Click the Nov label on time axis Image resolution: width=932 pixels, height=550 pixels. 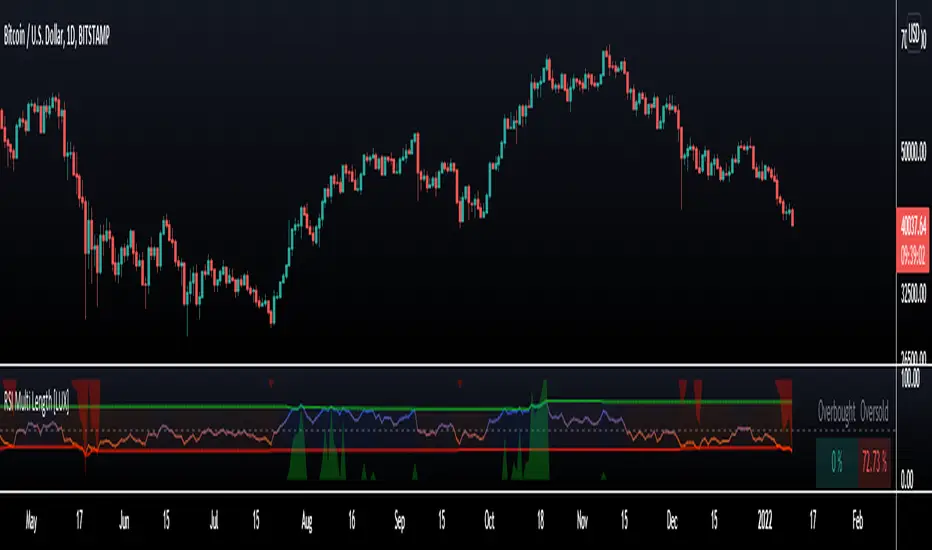click(582, 521)
